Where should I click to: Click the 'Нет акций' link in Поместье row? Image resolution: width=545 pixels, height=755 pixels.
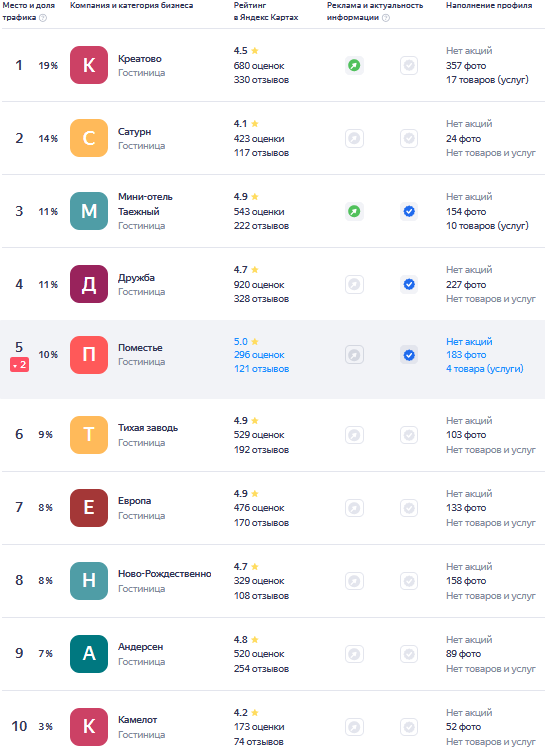point(469,341)
